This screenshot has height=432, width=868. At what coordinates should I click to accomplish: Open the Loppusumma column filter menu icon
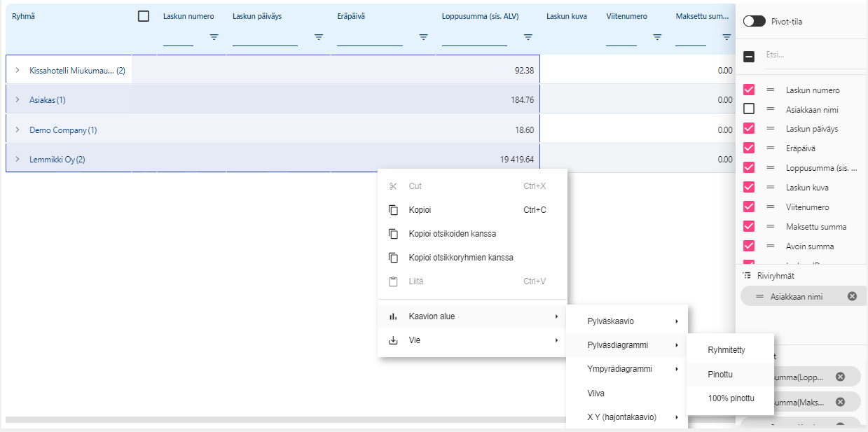click(x=528, y=37)
